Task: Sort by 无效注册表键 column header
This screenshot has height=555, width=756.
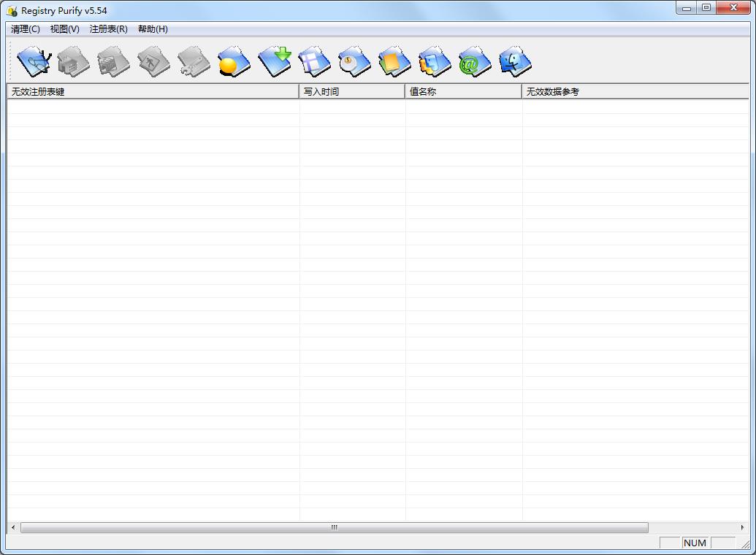Action: (x=153, y=91)
